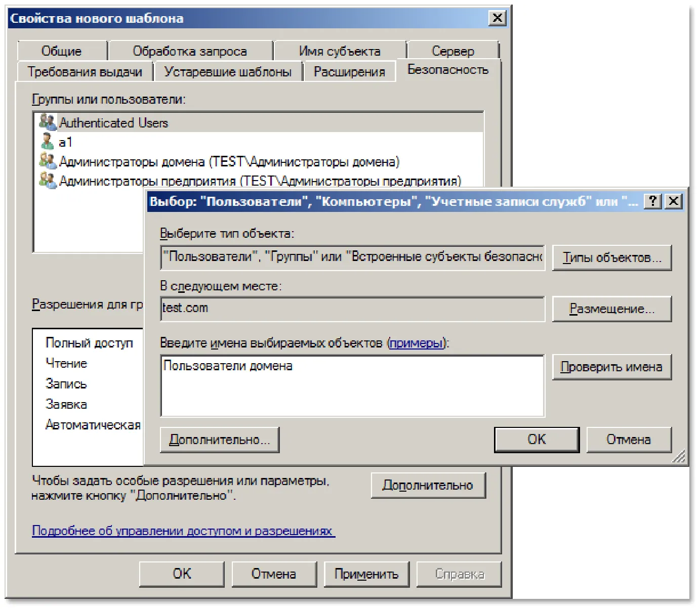Click the Администраторы домена group icon

48,161
